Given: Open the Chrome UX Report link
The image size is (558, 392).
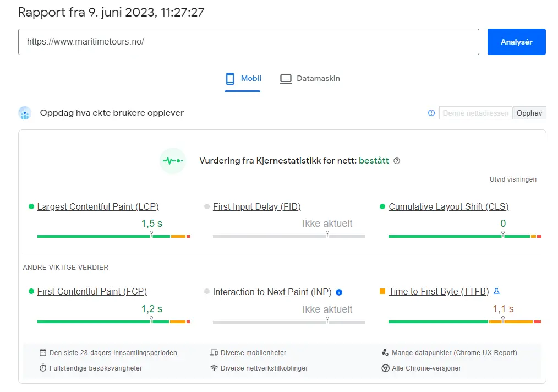Looking at the screenshot, I should (486, 353).
